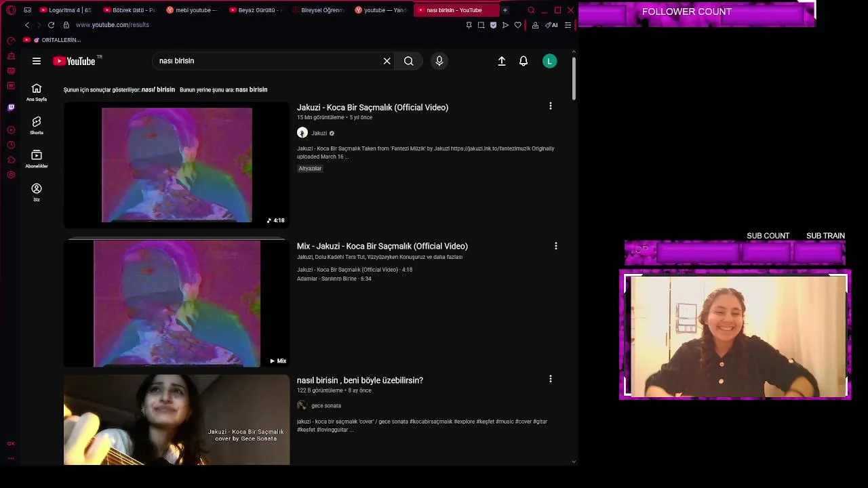Open Twitch in the Opera sidebar

[x=11, y=107]
